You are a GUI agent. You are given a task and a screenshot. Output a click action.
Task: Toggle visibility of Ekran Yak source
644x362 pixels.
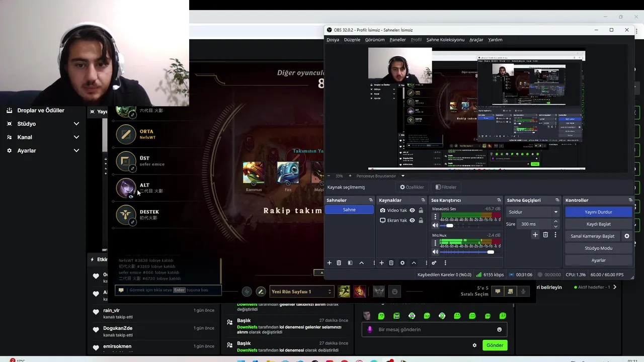(412, 220)
